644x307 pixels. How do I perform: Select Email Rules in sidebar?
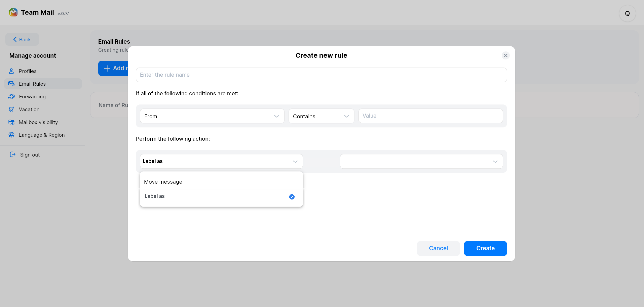(43, 84)
